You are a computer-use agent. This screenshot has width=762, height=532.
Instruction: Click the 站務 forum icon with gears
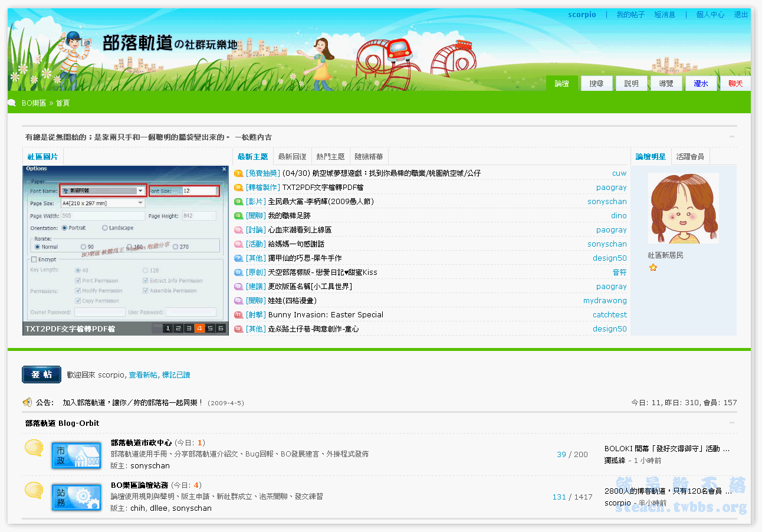pos(76,498)
